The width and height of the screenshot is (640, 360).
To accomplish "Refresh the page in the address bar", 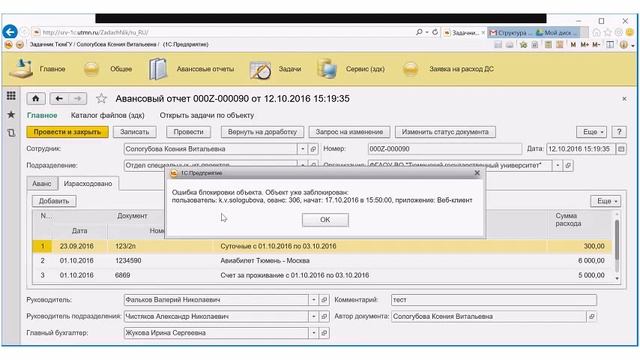I will (435, 32).
